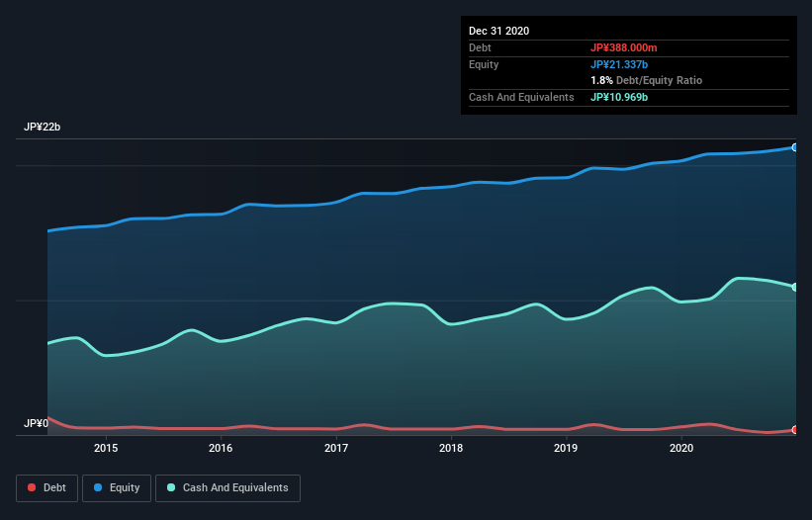Click the 2017 x-axis label
Viewport: 812px width, 520px height.
[336, 448]
